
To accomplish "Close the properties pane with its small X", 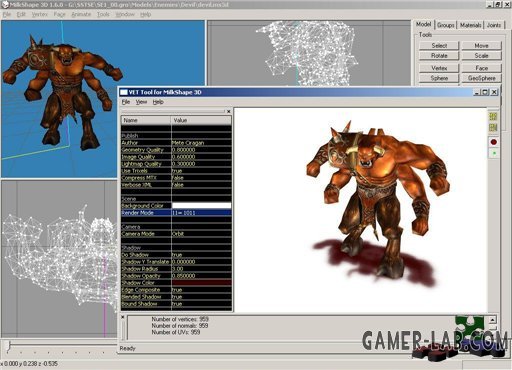I will (229, 111).
